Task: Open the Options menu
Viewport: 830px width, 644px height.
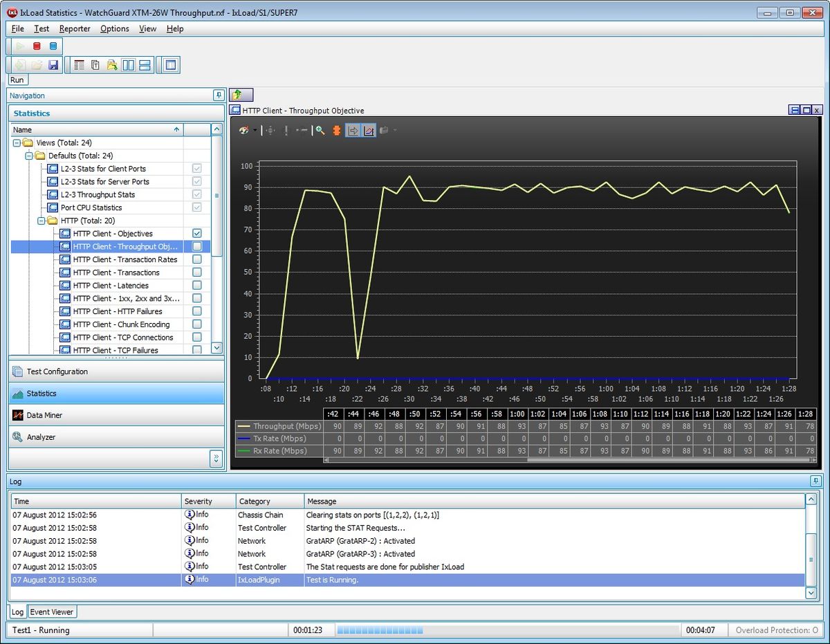Action: (x=114, y=28)
